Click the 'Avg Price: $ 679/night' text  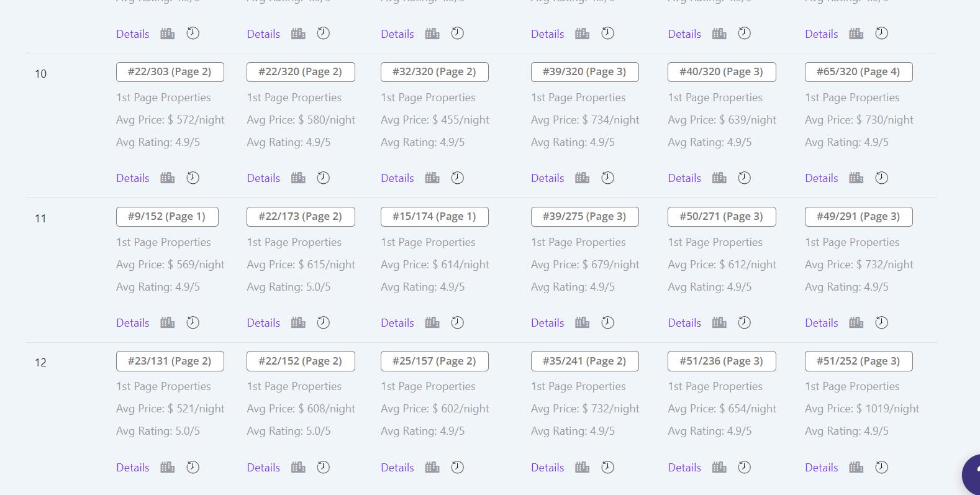(x=585, y=265)
